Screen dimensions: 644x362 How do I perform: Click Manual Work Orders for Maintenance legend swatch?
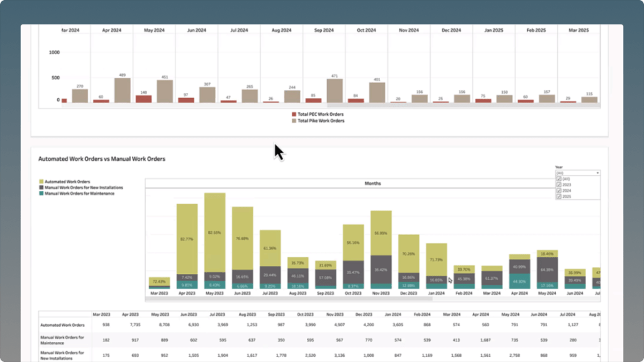(41, 193)
